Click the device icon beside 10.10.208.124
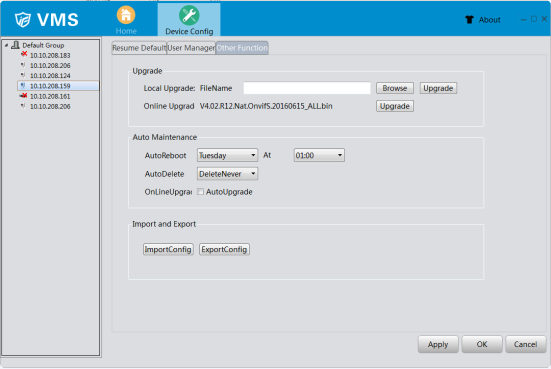This screenshot has width=551, height=369. 23,75
